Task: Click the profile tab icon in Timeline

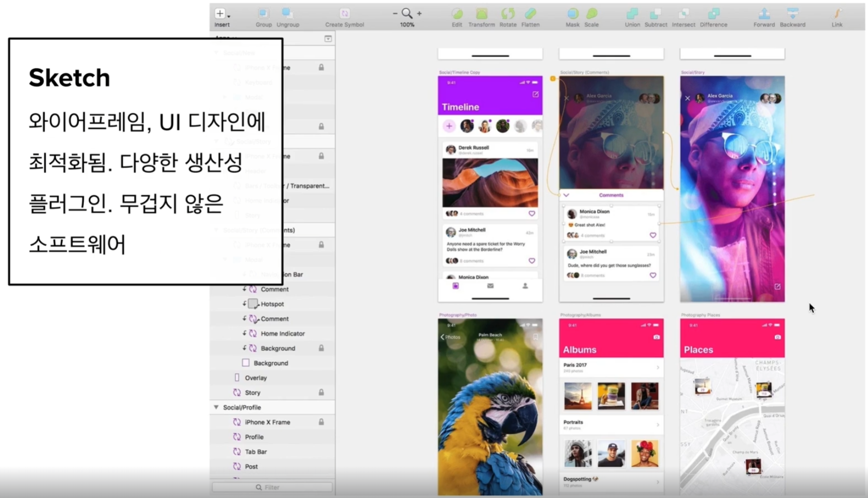Action: tap(525, 286)
